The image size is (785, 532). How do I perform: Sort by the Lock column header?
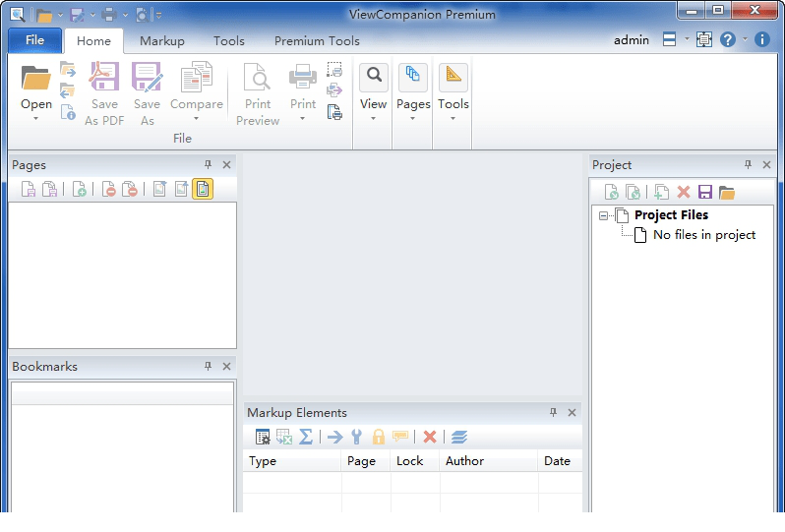click(415, 460)
